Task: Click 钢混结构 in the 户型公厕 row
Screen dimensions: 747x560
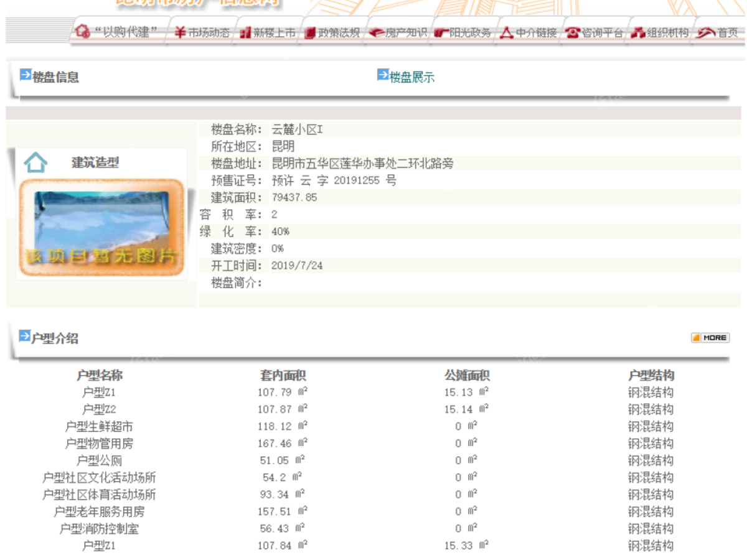Action: click(x=651, y=460)
